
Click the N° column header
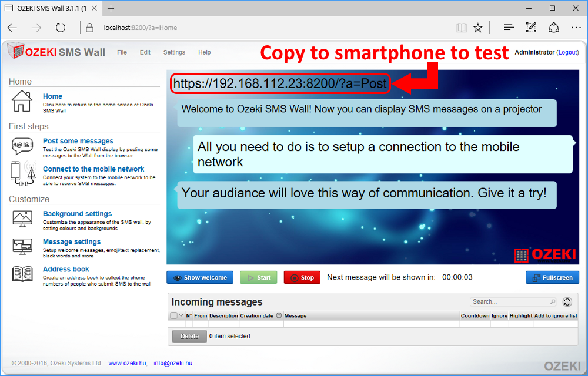point(189,315)
